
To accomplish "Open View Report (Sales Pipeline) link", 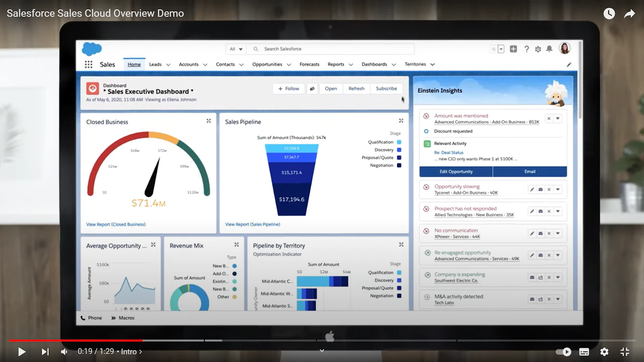I will pyautogui.click(x=252, y=224).
